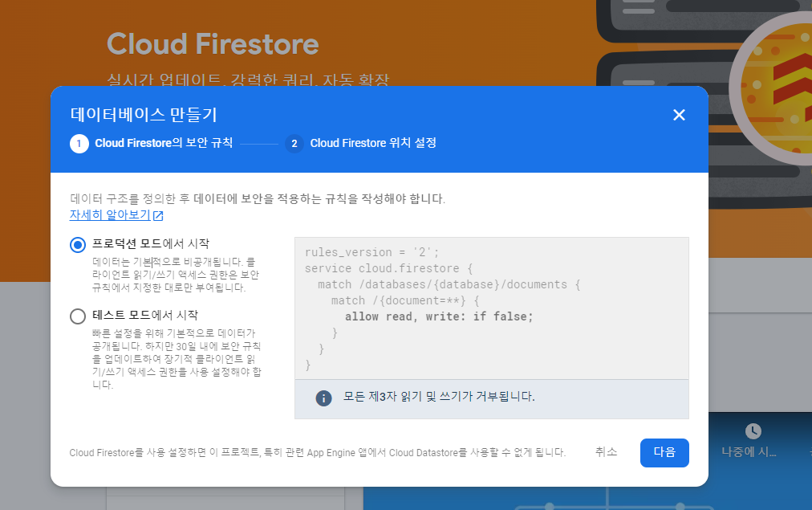This screenshot has height=510, width=812.
Task: Click the 'match /{document=**} {' code line
Action: coord(405,300)
